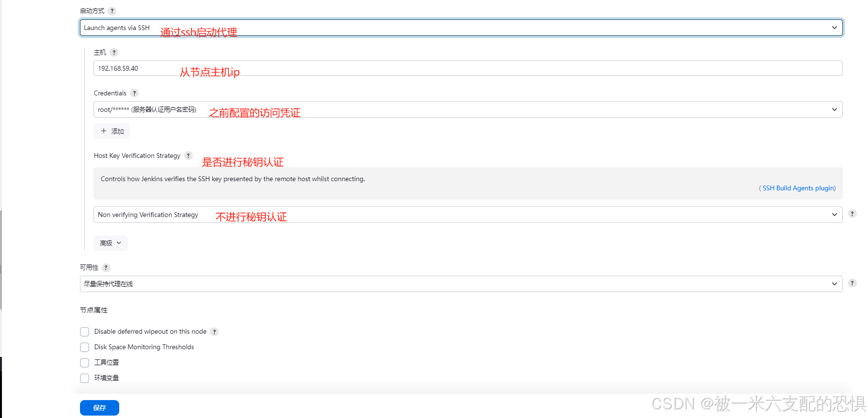Open help for Disable deferred wipeout option

[x=214, y=332]
